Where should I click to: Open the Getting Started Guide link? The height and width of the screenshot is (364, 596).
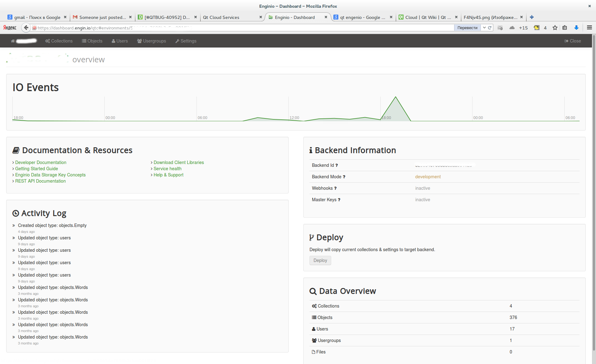36,169
